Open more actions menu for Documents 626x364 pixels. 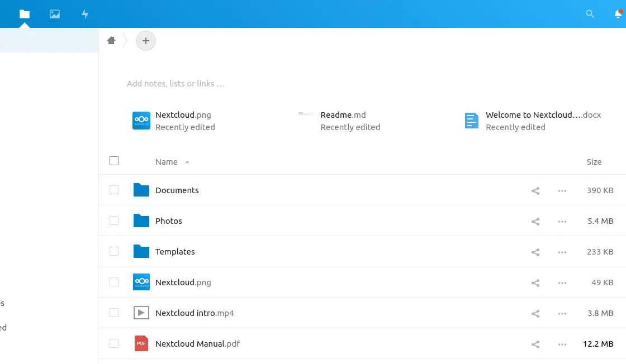pyautogui.click(x=562, y=190)
